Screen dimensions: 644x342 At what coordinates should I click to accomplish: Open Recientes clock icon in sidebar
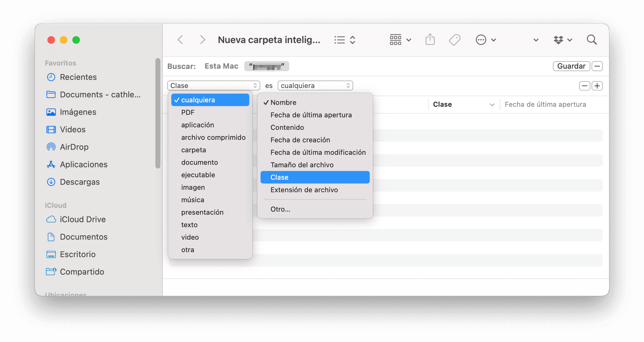[x=51, y=77]
